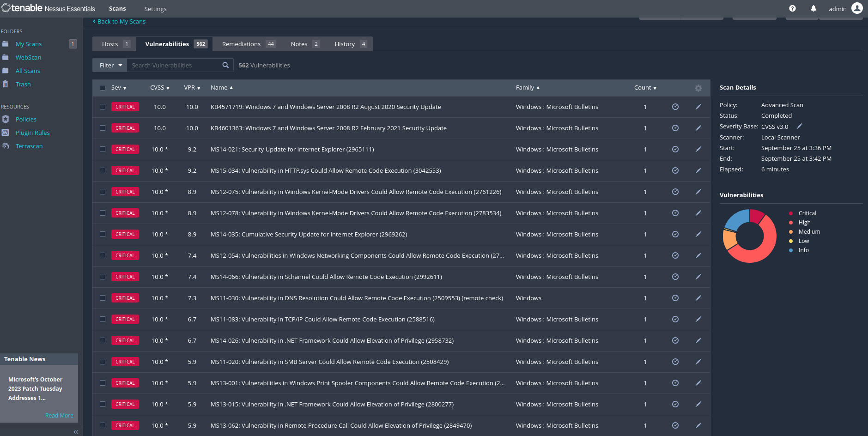The image size is (868, 436).
Task: Check the MS11-030 DNS Resolution vulnerability row
Action: point(103,298)
